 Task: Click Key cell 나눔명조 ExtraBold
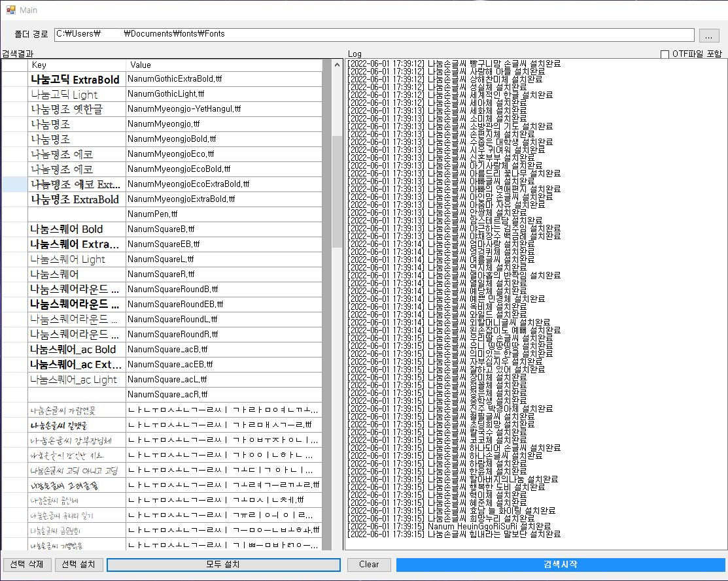click(77, 199)
